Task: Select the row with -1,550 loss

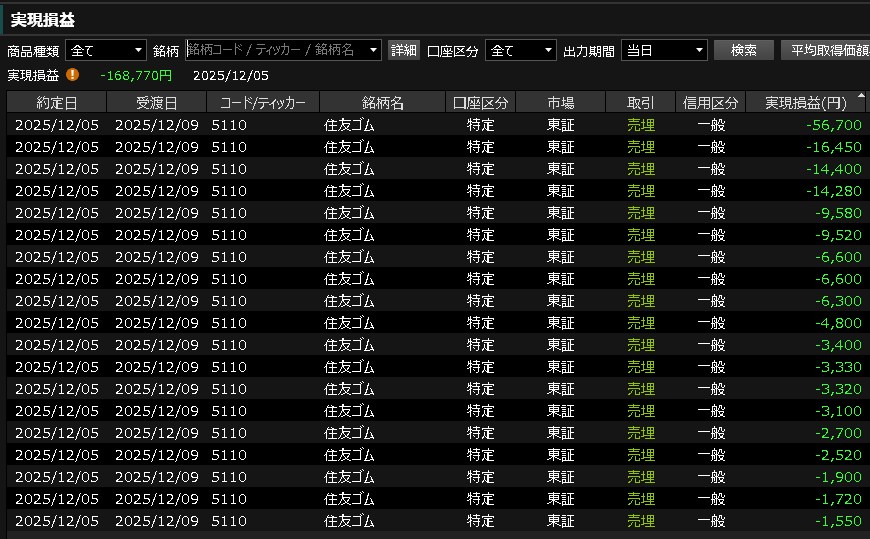Action: pos(435,521)
